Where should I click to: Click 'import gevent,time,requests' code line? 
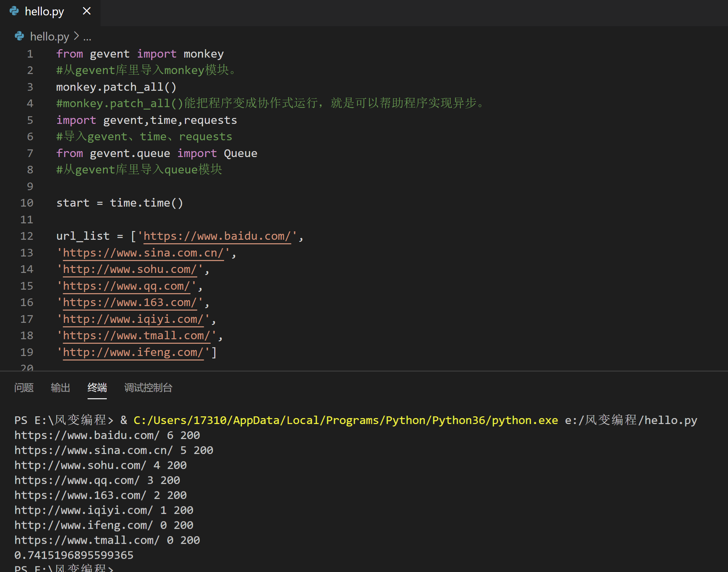click(147, 120)
